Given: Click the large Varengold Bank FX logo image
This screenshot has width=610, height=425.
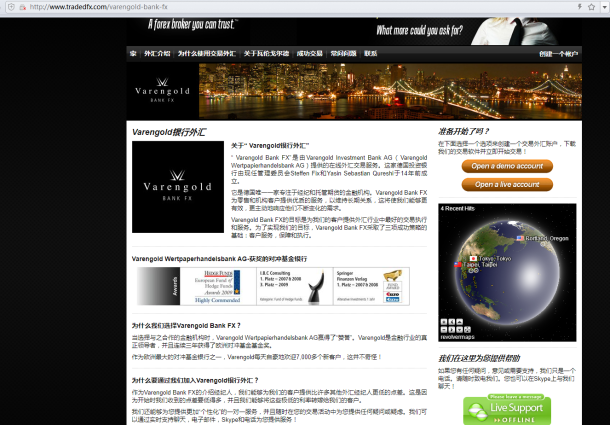Looking at the screenshot, I should 178,187.
